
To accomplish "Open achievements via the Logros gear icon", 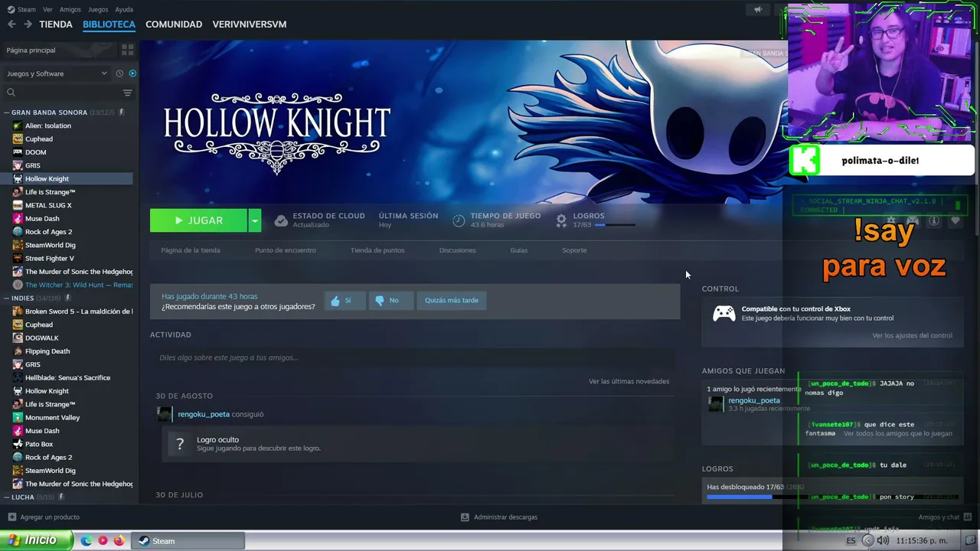I will click(x=561, y=220).
